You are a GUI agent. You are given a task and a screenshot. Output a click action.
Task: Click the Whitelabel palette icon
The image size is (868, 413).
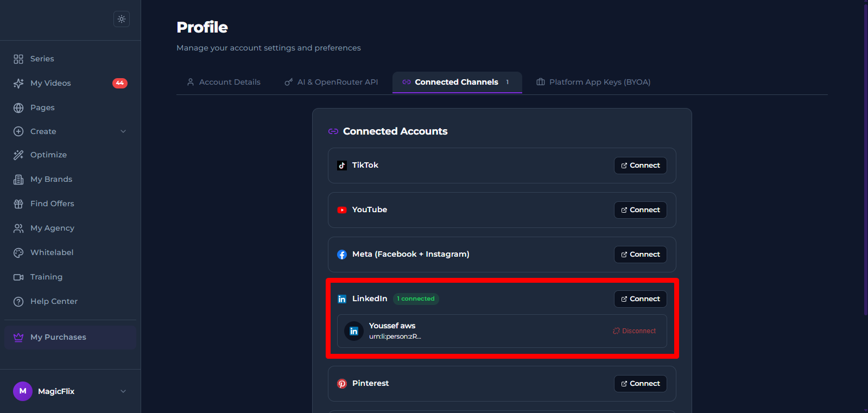(18, 252)
